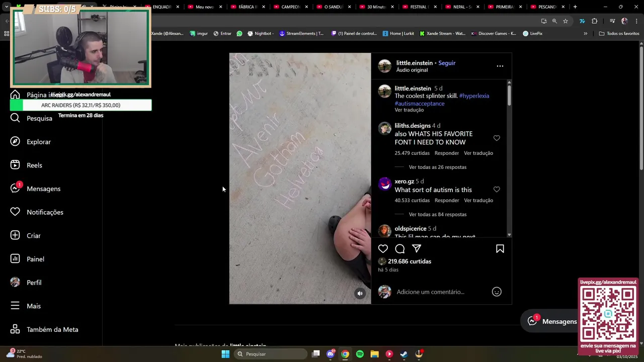Open Home | Lurkit bookmark

(398, 34)
